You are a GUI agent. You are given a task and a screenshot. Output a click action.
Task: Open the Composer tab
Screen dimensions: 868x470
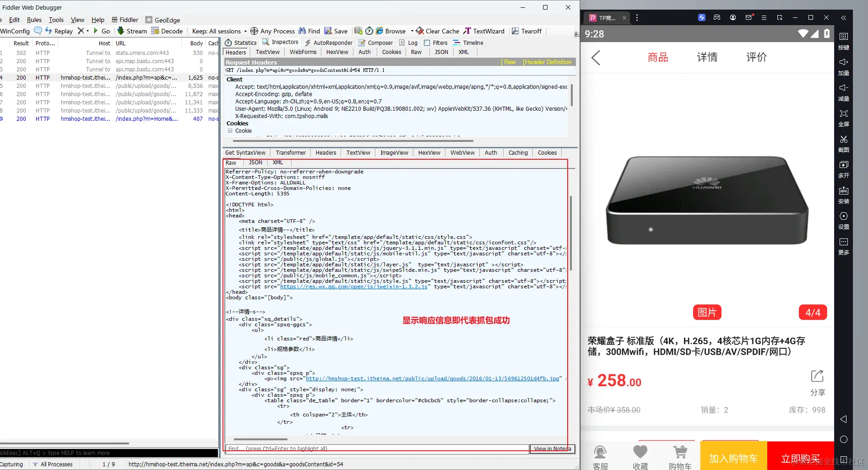(x=375, y=43)
